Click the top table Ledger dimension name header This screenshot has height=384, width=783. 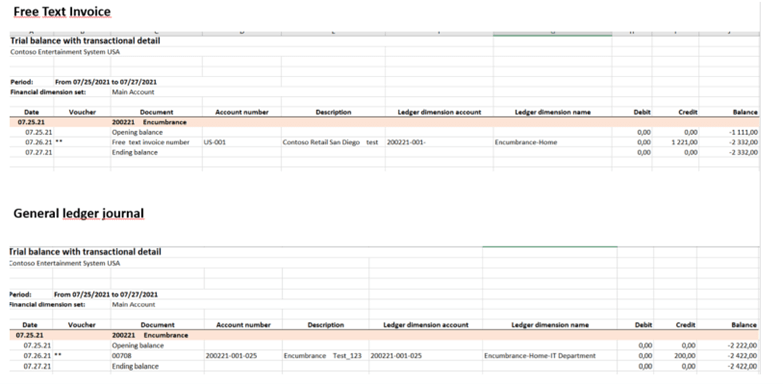(552, 112)
